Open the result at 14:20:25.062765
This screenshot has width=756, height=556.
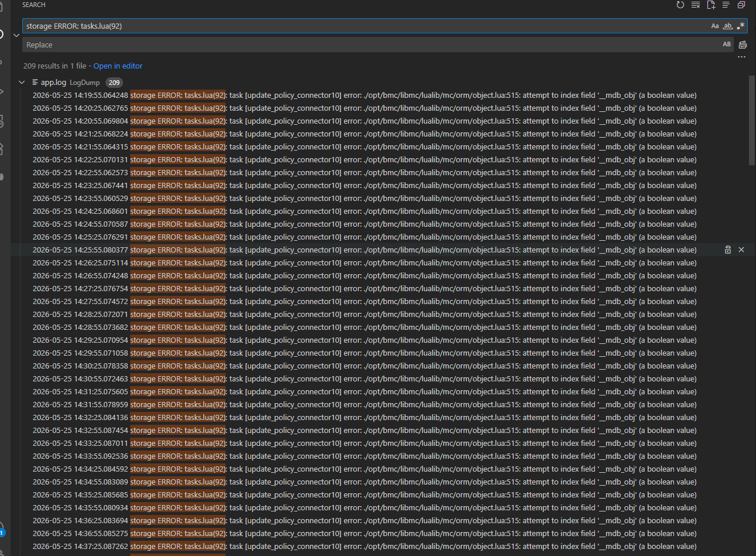click(365, 108)
